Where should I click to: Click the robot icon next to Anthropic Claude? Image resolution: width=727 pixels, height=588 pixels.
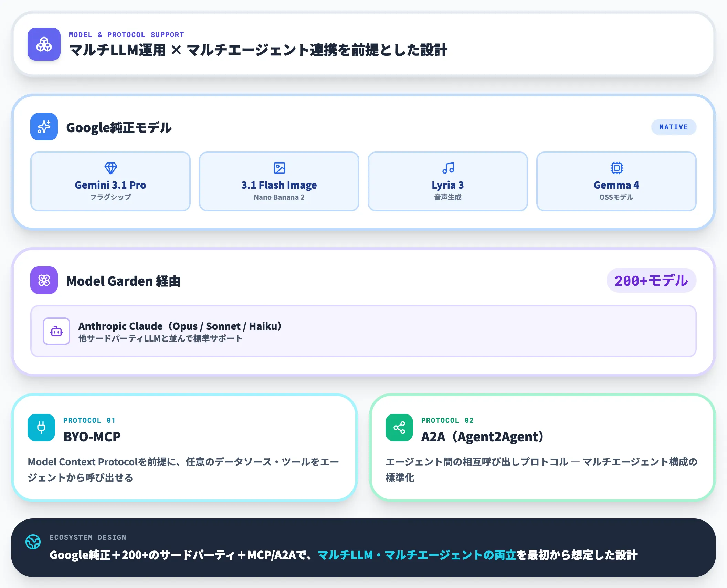pyautogui.click(x=56, y=331)
